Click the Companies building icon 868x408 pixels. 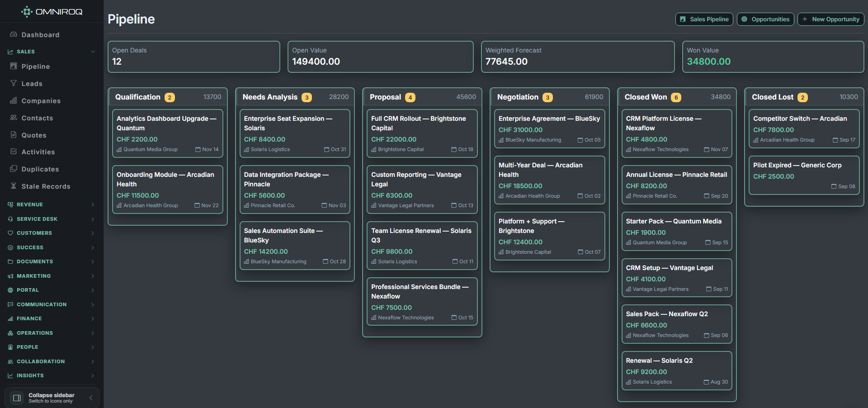[14, 100]
